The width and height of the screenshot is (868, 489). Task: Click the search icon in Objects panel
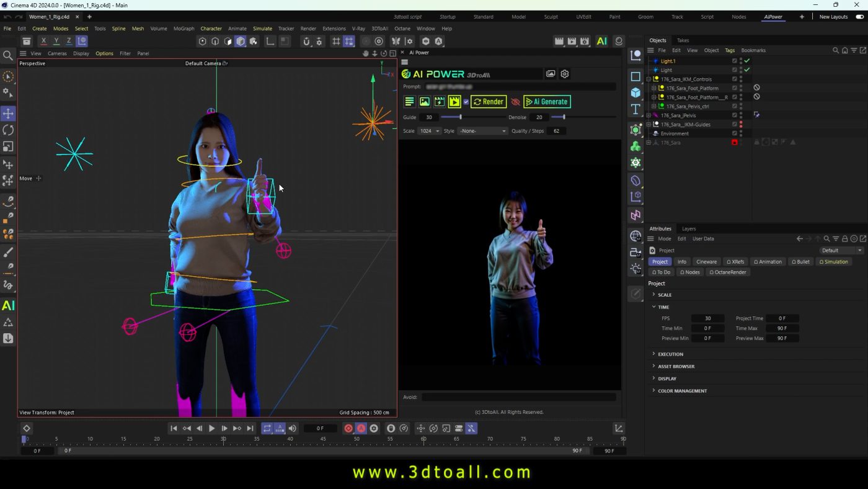tap(836, 50)
